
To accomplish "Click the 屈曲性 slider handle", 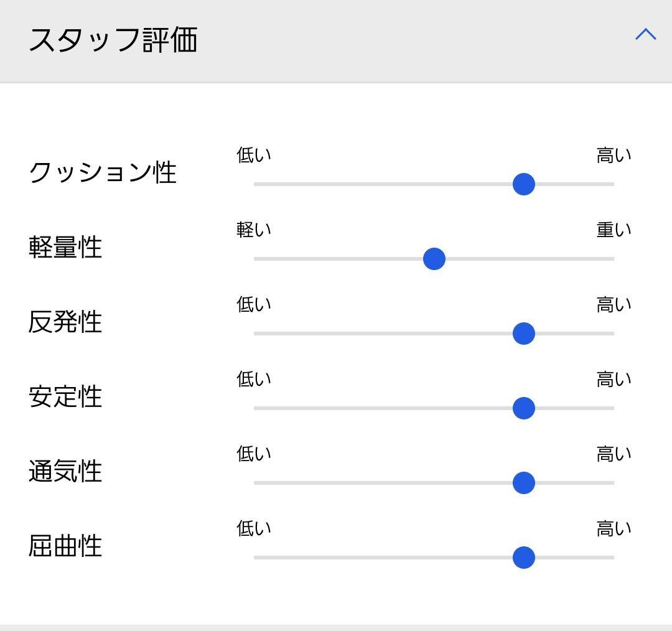I will tap(523, 558).
